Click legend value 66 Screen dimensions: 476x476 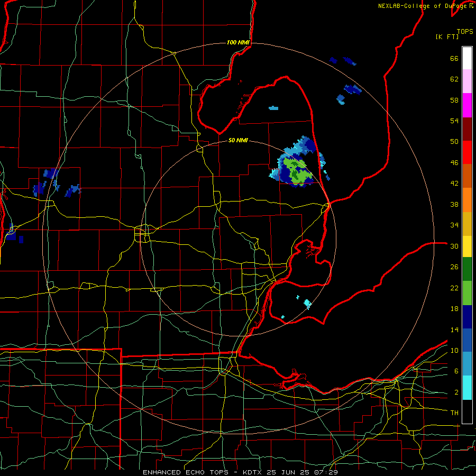coord(454,58)
